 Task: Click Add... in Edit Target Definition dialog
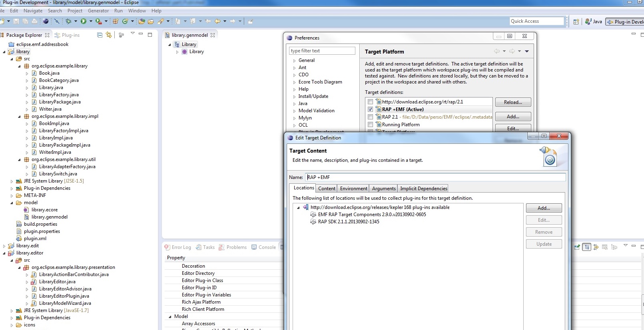tap(544, 208)
